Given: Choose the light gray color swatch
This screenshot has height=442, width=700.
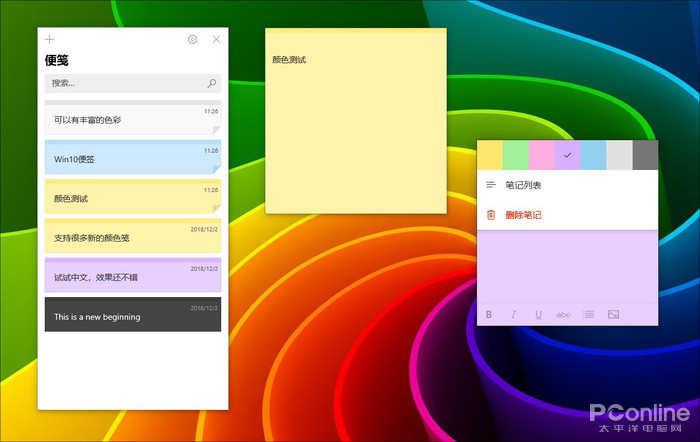Looking at the screenshot, I should (619, 155).
